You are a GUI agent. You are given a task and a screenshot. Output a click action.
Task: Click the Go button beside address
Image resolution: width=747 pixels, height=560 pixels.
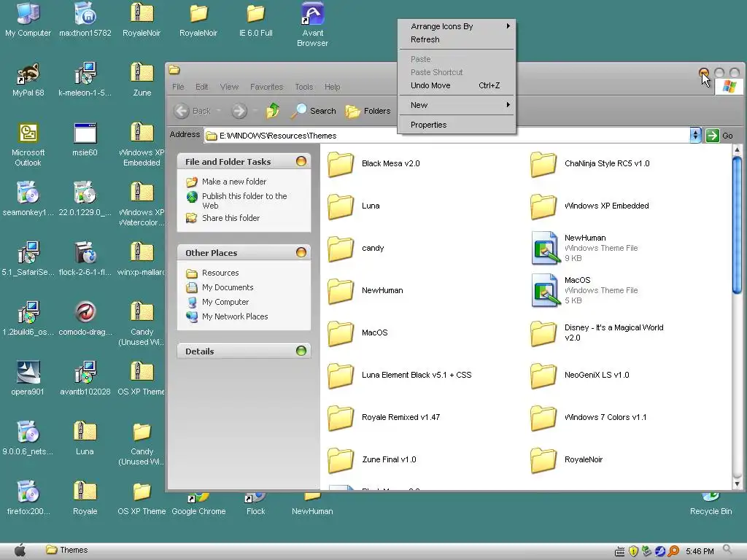720,136
